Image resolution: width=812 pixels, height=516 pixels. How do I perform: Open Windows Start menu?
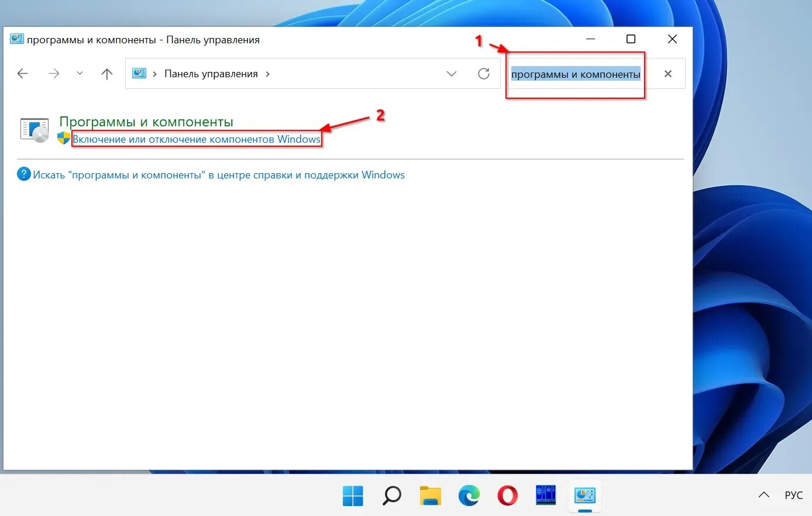point(353,496)
